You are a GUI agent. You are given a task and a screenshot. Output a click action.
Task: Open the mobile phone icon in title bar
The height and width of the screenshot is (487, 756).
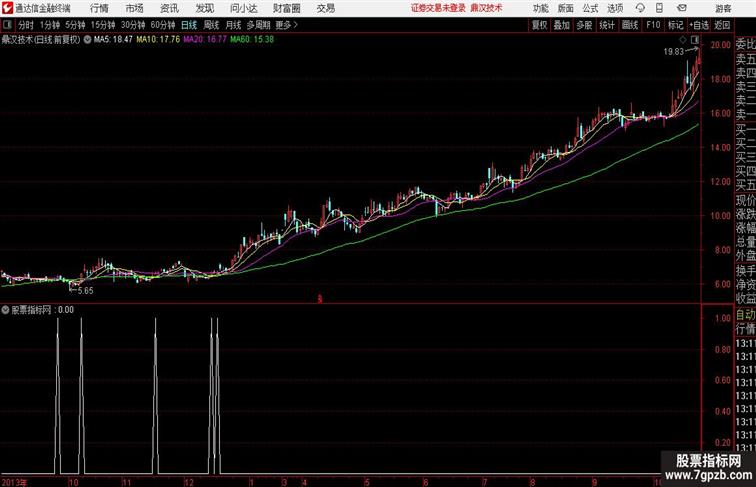coord(659,8)
